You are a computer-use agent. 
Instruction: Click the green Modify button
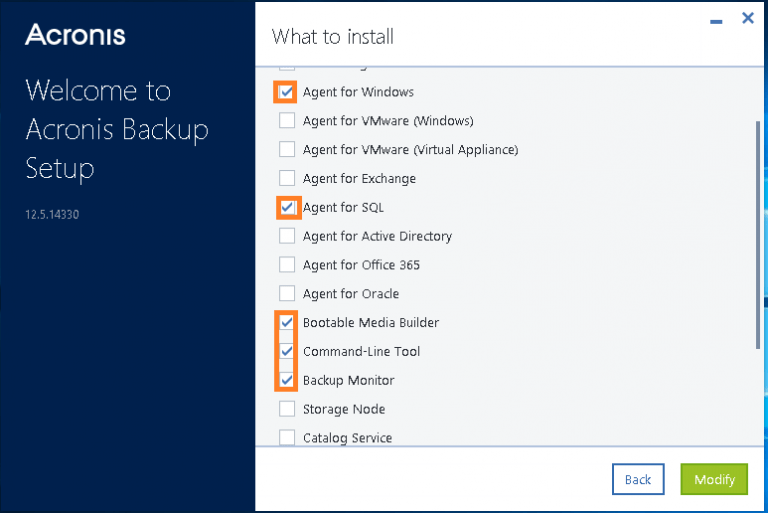coord(714,479)
